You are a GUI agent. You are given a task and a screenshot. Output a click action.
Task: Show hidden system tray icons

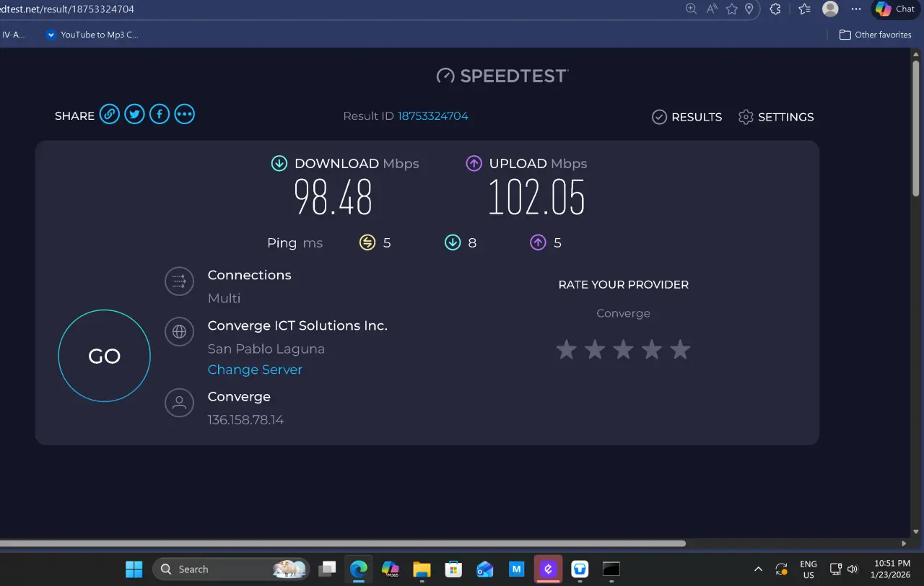758,569
